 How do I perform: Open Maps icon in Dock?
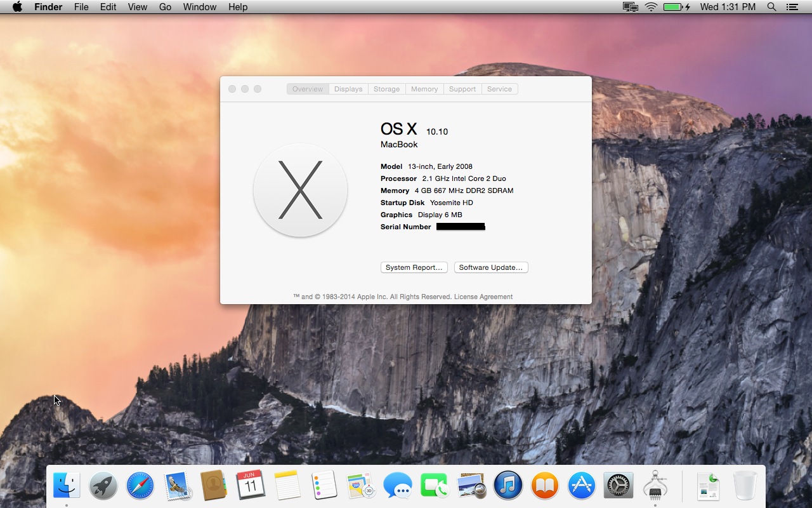[x=361, y=486]
